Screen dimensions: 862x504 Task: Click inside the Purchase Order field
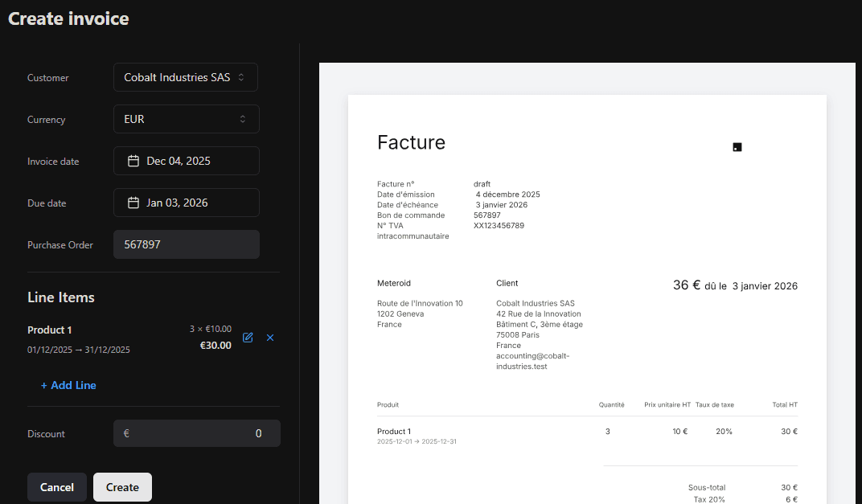pyautogui.click(x=186, y=244)
